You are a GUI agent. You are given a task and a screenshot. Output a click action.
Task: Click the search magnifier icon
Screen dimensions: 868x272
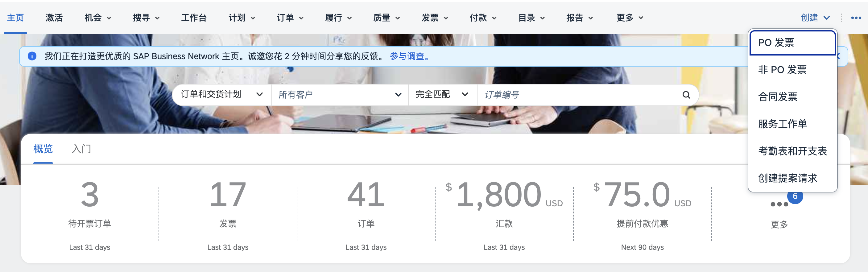(686, 95)
